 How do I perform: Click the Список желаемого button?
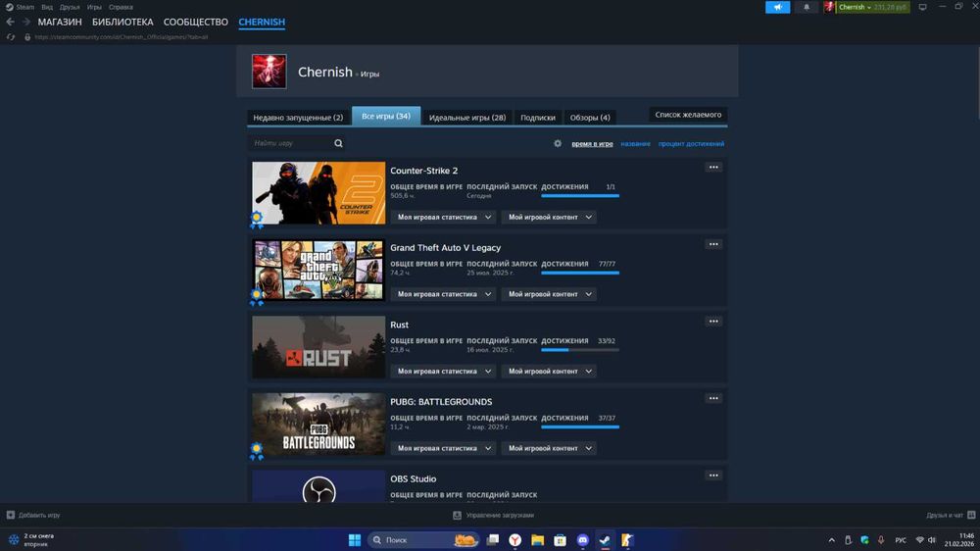[688, 115]
